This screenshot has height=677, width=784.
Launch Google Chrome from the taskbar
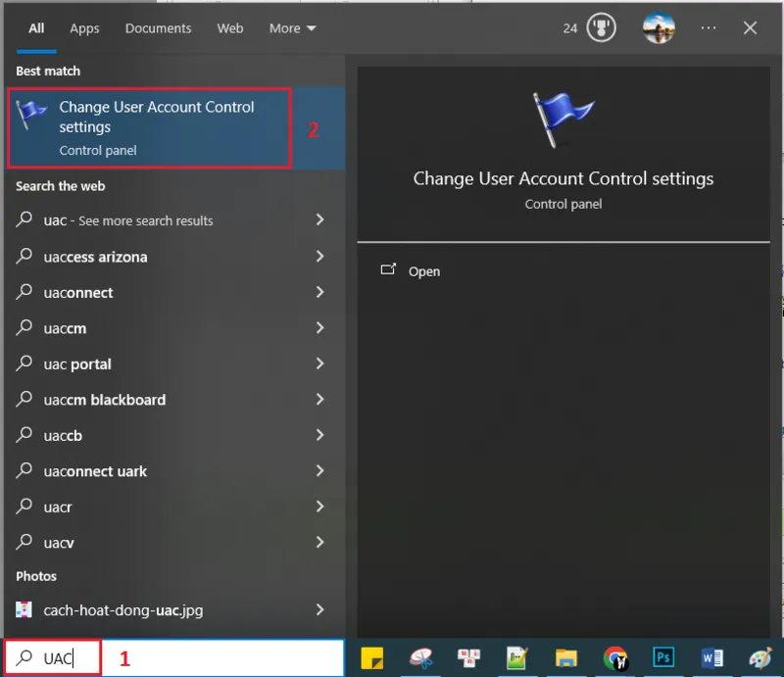[x=615, y=657]
